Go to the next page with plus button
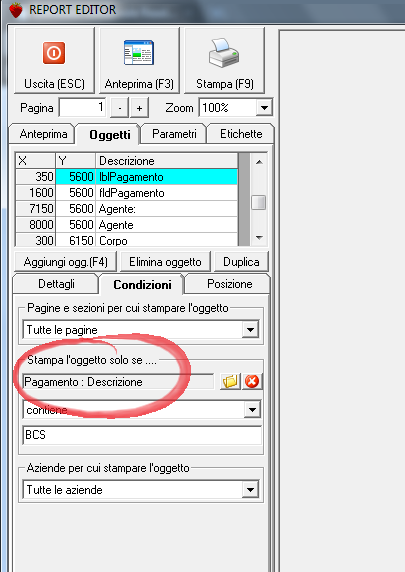The width and height of the screenshot is (405, 572). (x=139, y=108)
